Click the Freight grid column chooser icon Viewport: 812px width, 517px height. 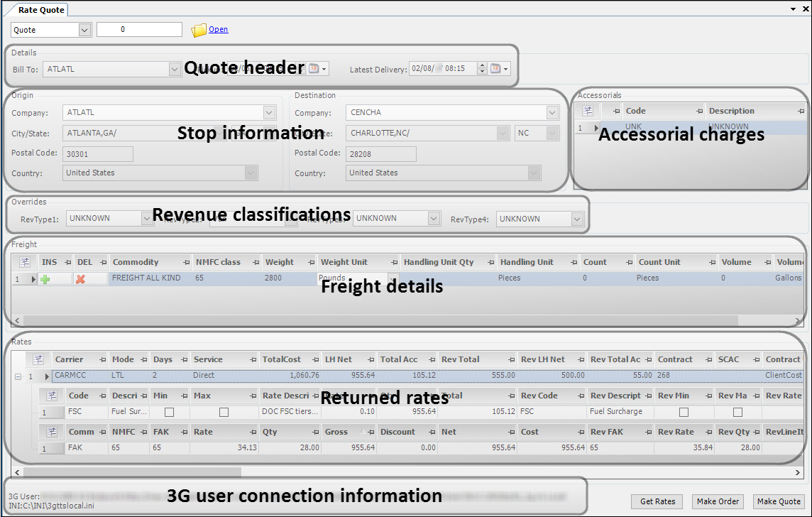click(x=25, y=262)
